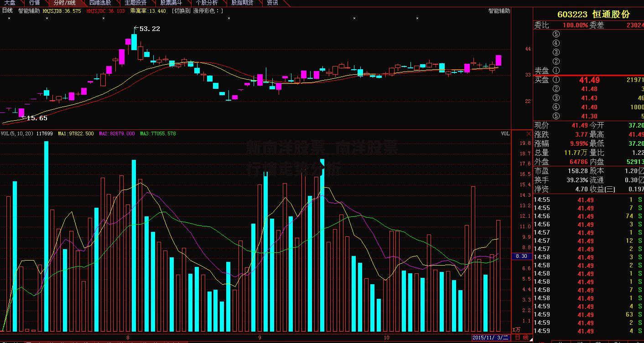644x343 pixels.
Task: Click the 收益(三) label
Action: (x=602, y=189)
